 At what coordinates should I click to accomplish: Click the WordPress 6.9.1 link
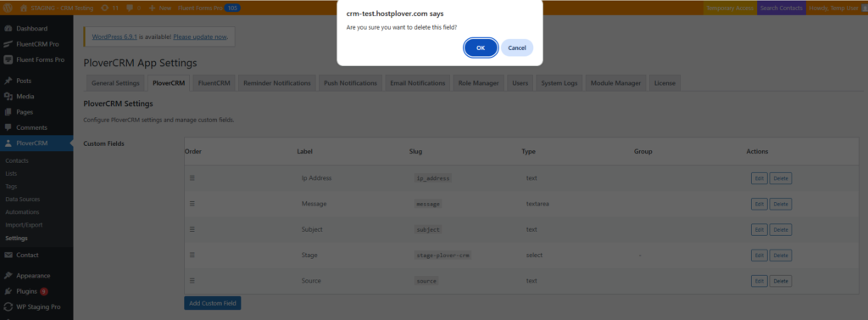(114, 36)
